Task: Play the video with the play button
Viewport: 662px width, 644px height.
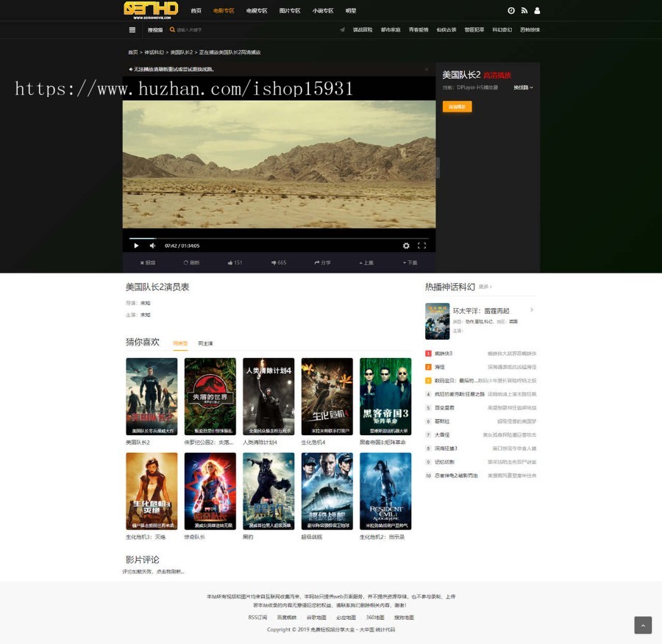Action: coord(136,246)
